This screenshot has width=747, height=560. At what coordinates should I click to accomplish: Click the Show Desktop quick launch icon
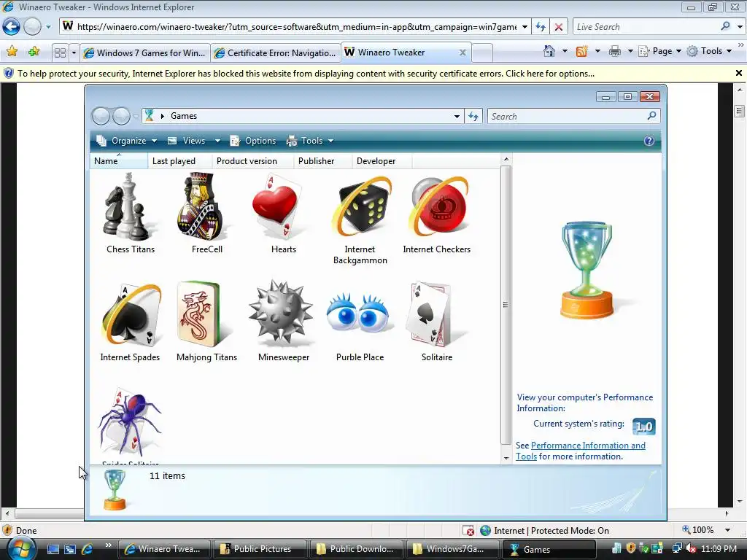tap(53, 549)
